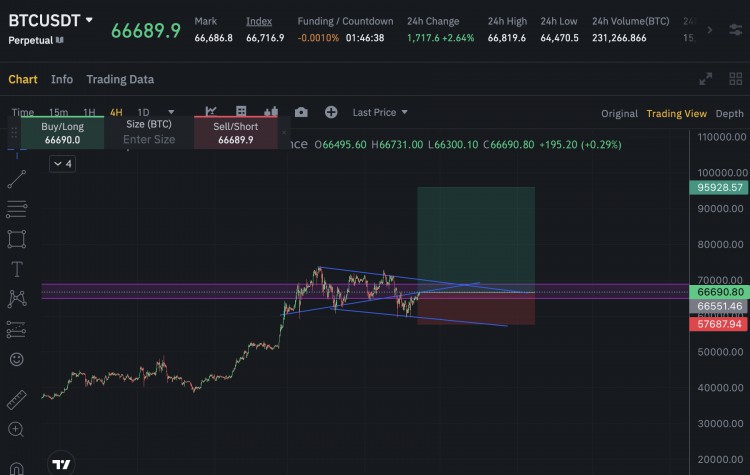Collapse the indicator legend showing 4

tap(62, 164)
